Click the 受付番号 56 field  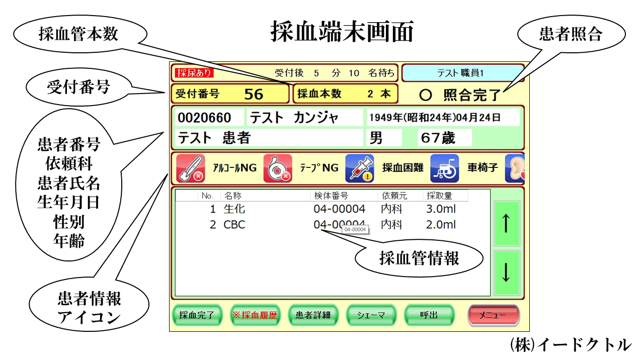(x=230, y=94)
